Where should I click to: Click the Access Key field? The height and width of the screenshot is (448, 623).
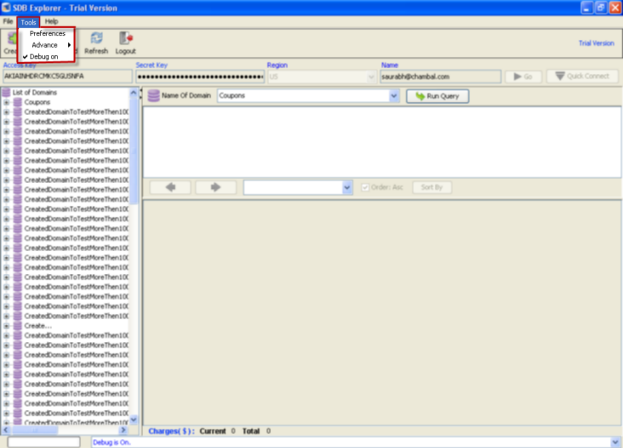tap(68, 76)
